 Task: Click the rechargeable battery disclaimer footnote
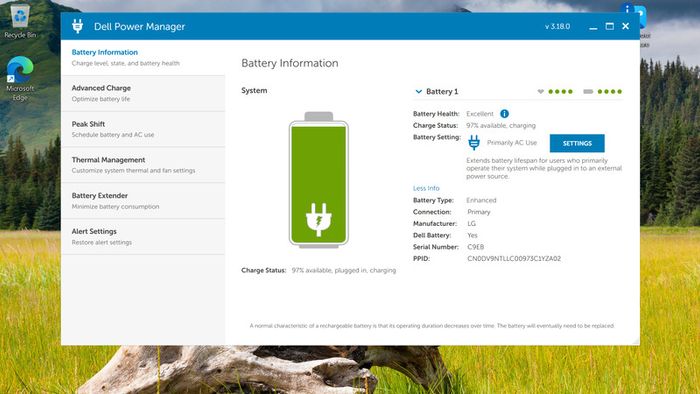(x=432, y=326)
